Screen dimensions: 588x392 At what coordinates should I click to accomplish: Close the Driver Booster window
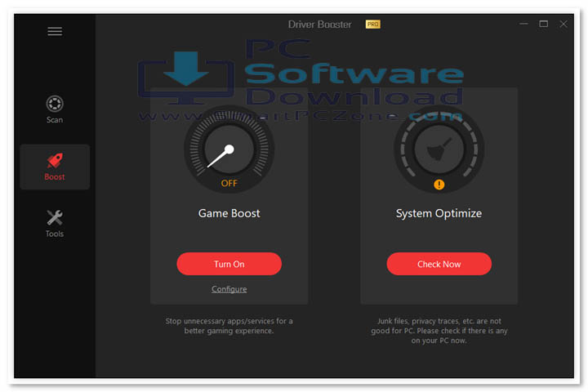point(563,24)
